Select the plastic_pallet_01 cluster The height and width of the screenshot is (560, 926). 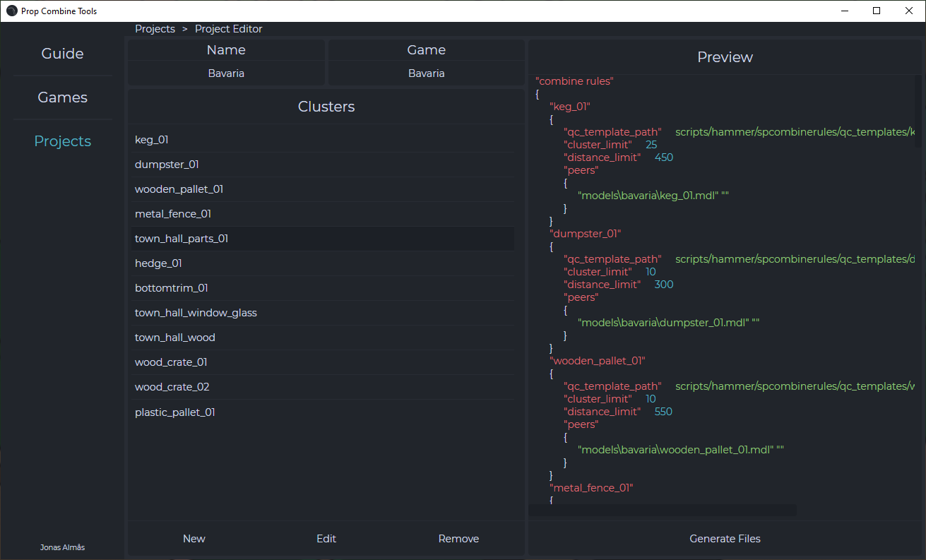coord(321,412)
